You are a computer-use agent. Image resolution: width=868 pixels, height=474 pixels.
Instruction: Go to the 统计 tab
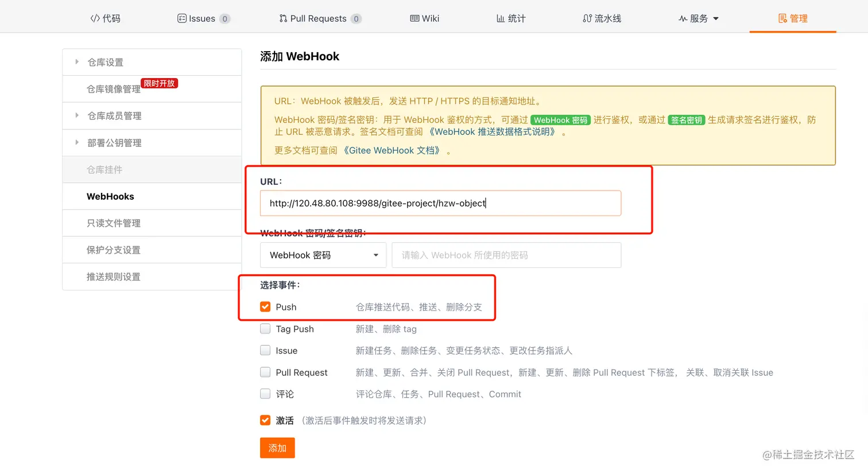[x=511, y=18]
